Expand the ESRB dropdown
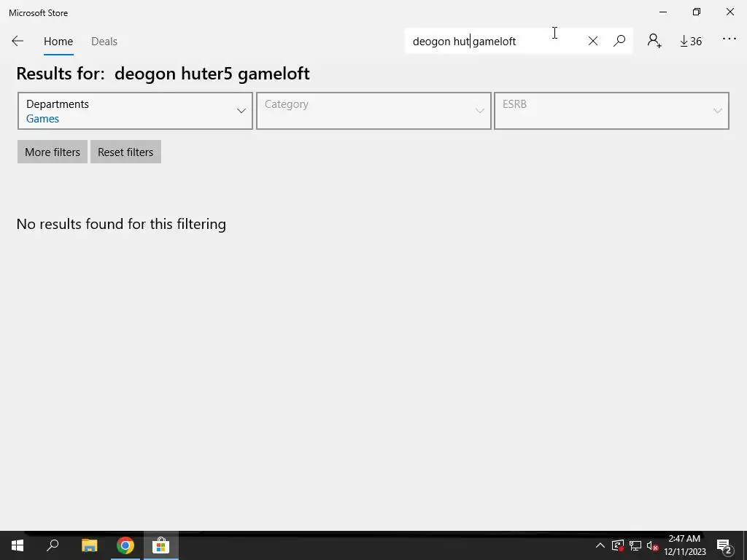 tap(611, 111)
